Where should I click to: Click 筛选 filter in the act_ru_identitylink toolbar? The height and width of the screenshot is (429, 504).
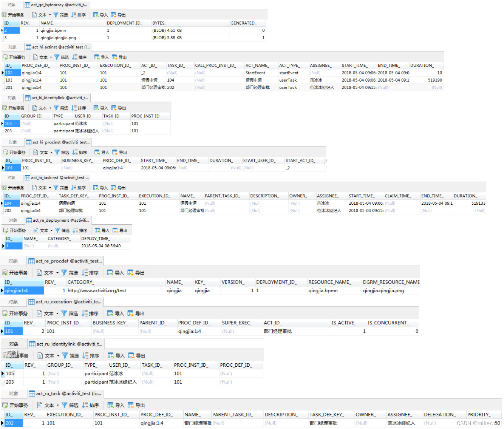point(71,356)
